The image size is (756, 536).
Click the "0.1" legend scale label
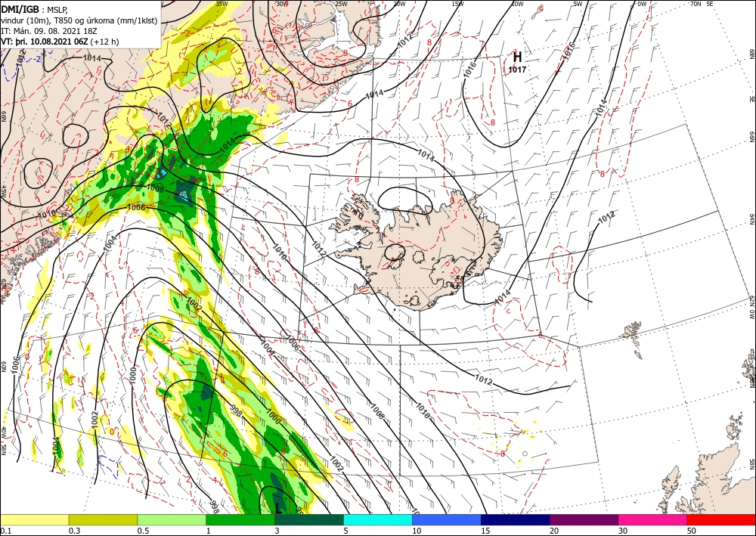tap(5, 531)
